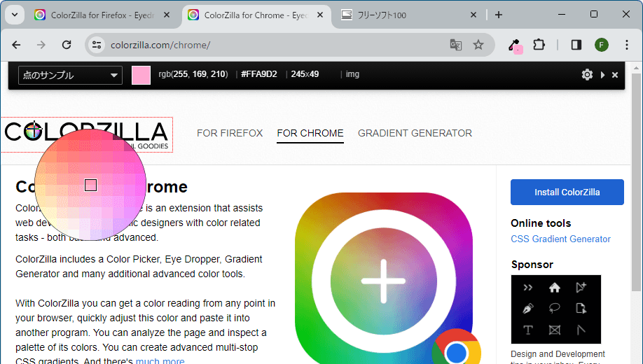Maximize the browser window
643x364 pixels.
594,15
